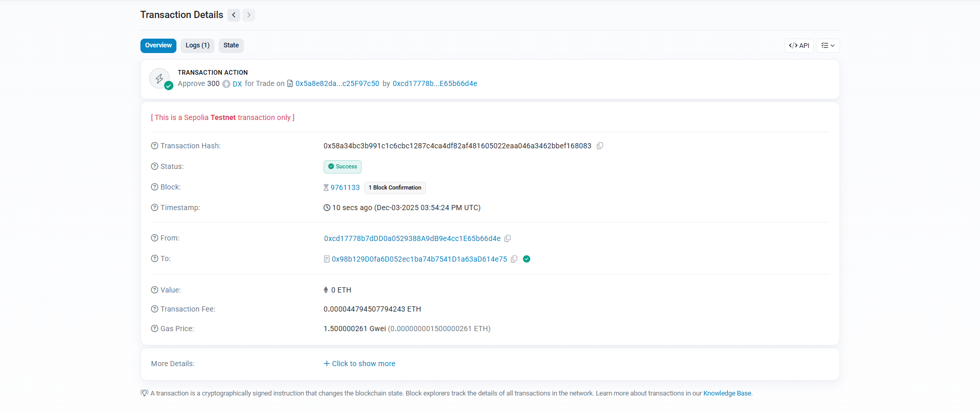The width and height of the screenshot is (980, 413).
Task: Open the API button
Action: coord(799,46)
